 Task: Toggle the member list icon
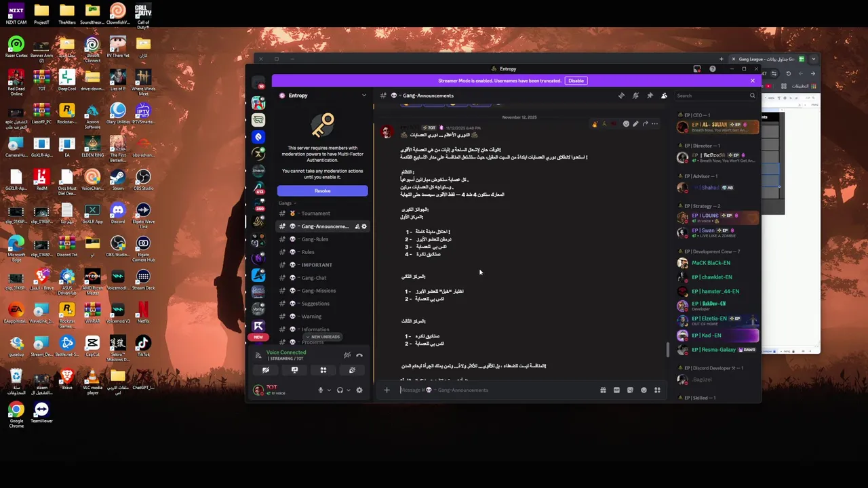coord(664,96)
